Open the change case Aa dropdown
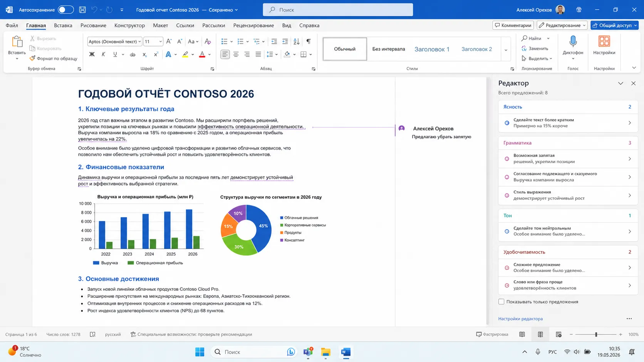This screenshot has height=362, width=644. point(193,42)
